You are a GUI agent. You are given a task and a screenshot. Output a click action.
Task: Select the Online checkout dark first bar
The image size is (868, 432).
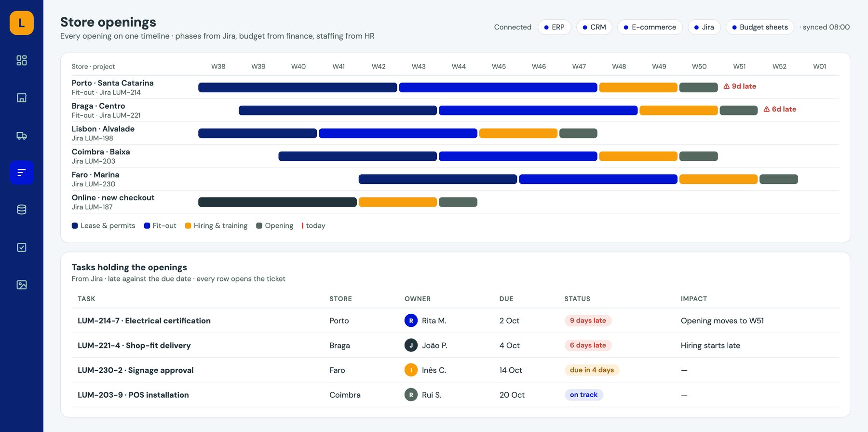pyautogui.click(x=277, y=202)
